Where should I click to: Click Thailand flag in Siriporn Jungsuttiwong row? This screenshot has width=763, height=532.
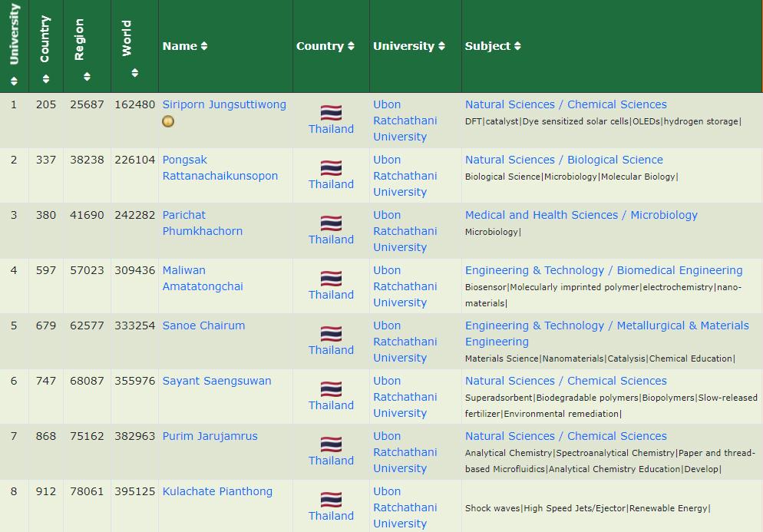[x=331, y=113]
